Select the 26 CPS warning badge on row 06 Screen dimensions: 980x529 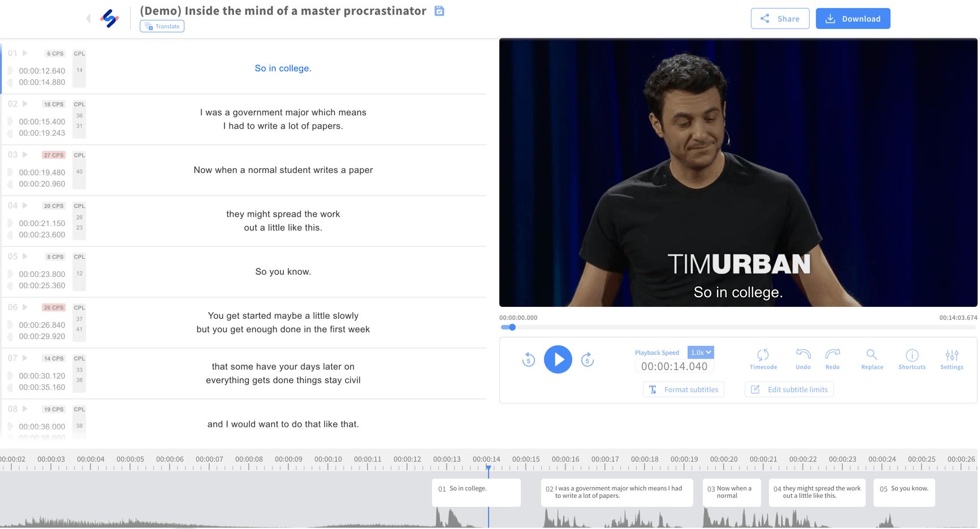tap(54, 307)
